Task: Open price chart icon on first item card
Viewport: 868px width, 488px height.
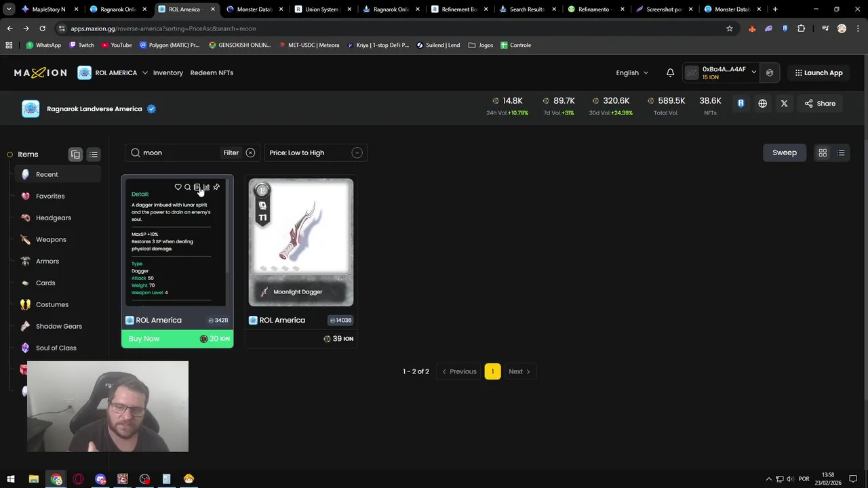Action: 207,187
